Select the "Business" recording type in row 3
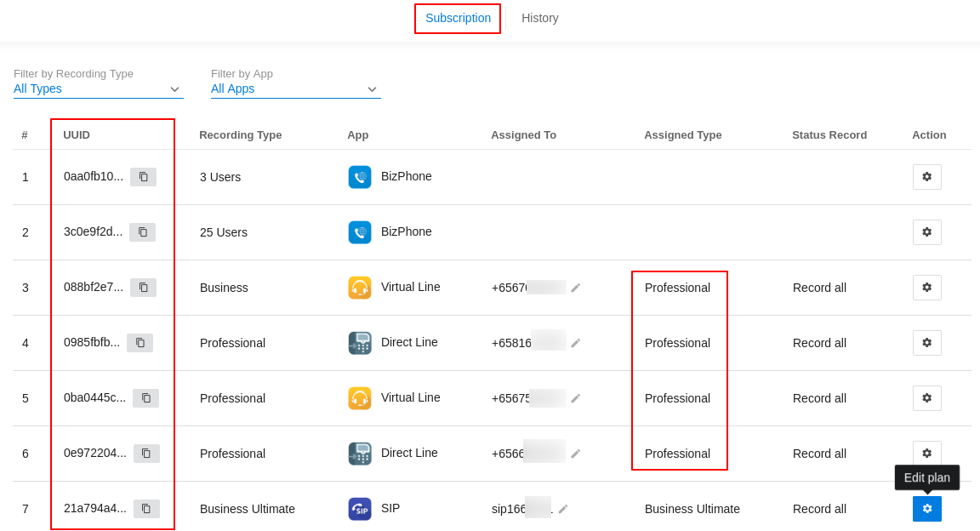This screenshot has height=531, width=980. point(224,288)
